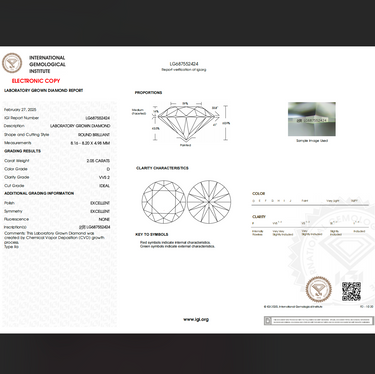Click 'Green symbols indicate external characteristics' line
The width and height of the screenshot is (375, 374).
click(x=177, y=246)
